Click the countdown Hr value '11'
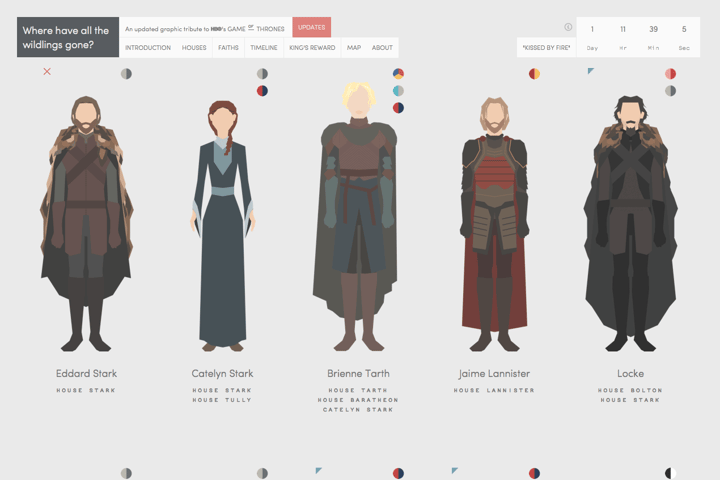720x480 pixels. coord(623,29)
